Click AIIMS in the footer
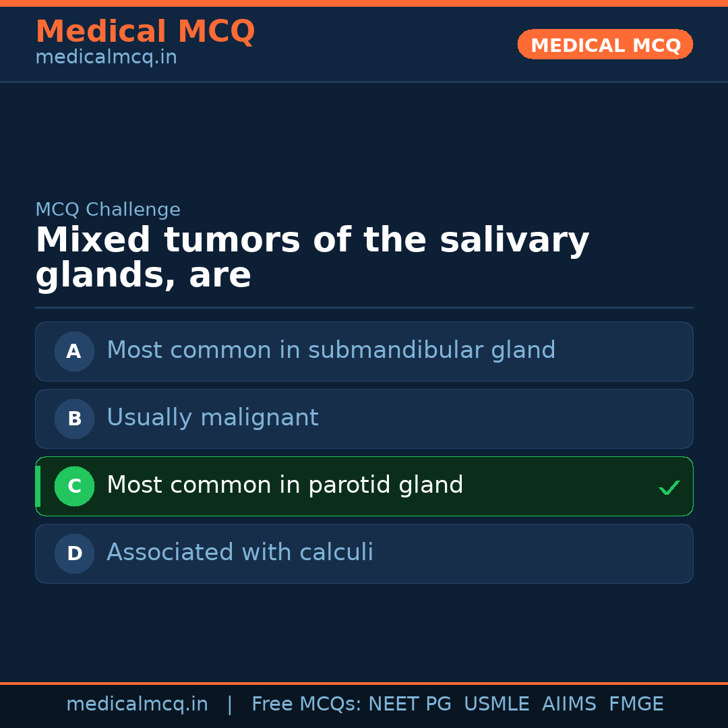Image resolution: width=728 pixels, height=728 pixels. point(569,704)
